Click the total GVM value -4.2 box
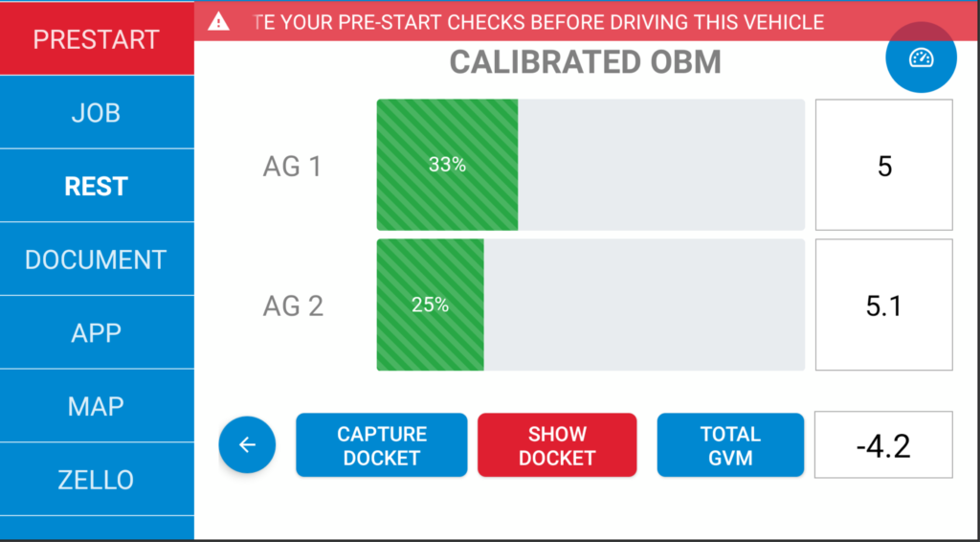The width and height of the screenshot is (980, 542). 883,445
